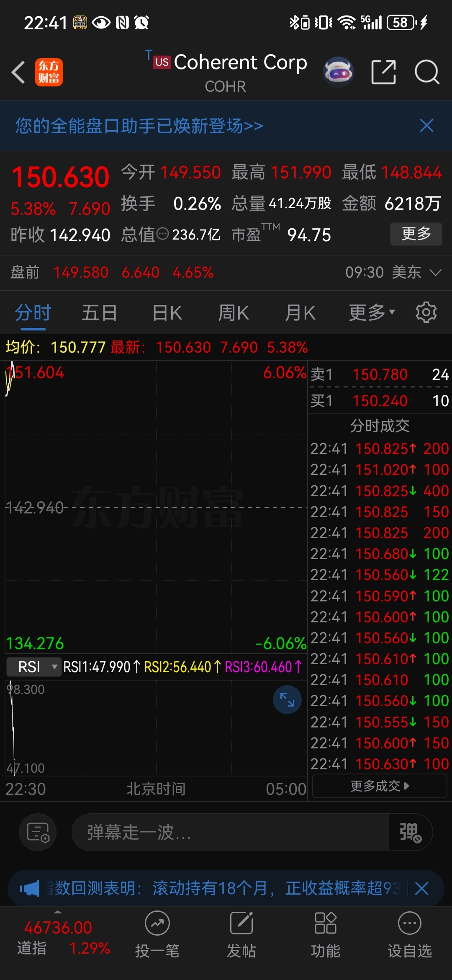Tap the 更多 button in the quote panel
The image size is (452, 980).
click(416, 234)
